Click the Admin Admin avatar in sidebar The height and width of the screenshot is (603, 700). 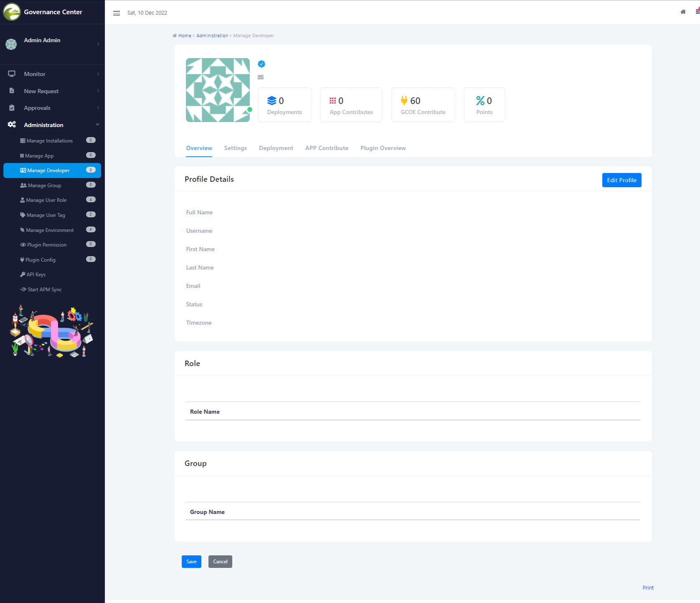(11, 44)
